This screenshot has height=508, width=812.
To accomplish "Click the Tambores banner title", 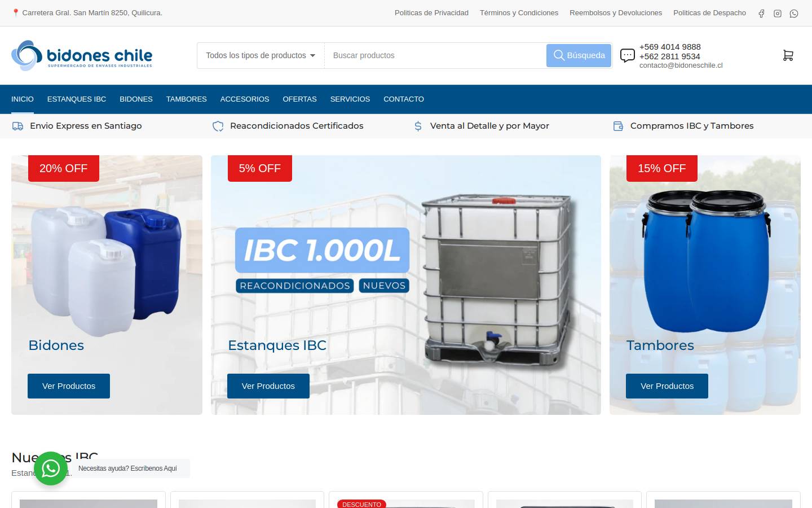I will 660,345.
